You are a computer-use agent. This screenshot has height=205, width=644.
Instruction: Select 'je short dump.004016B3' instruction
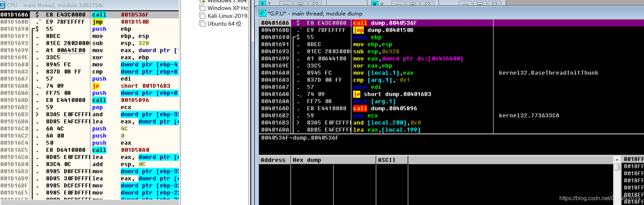click(392, 94)
